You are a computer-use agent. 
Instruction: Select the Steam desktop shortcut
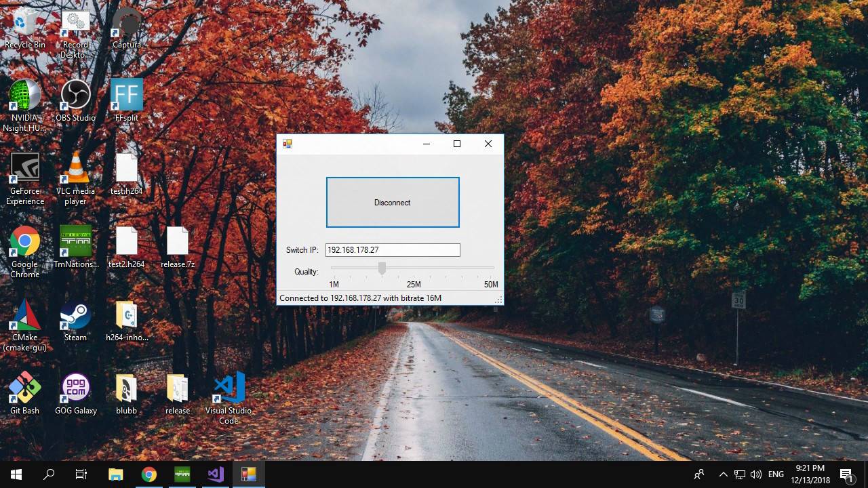75,317
